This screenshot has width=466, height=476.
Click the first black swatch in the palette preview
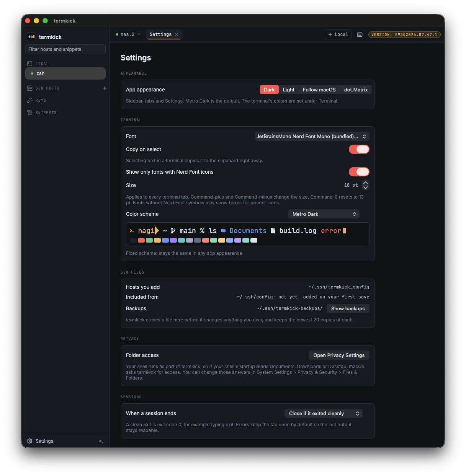[133, 240]
